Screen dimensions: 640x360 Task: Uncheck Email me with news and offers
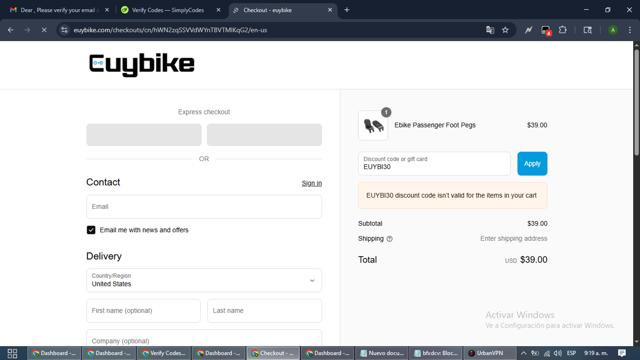pyautogui.click(x=91, y=230)
